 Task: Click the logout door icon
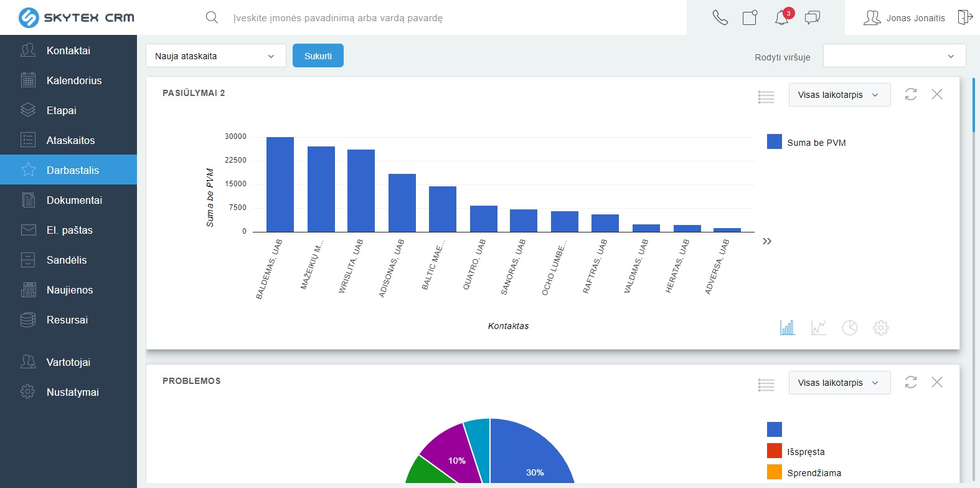964,17
